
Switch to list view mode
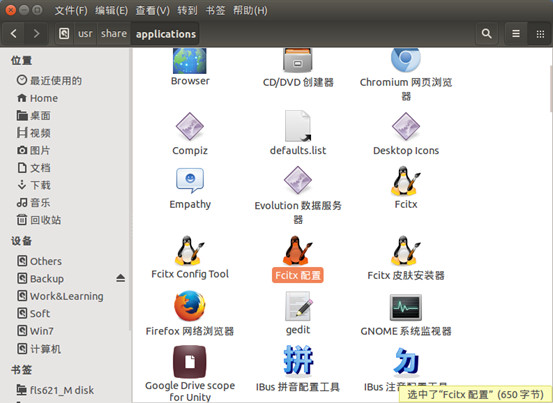[516, 34]
